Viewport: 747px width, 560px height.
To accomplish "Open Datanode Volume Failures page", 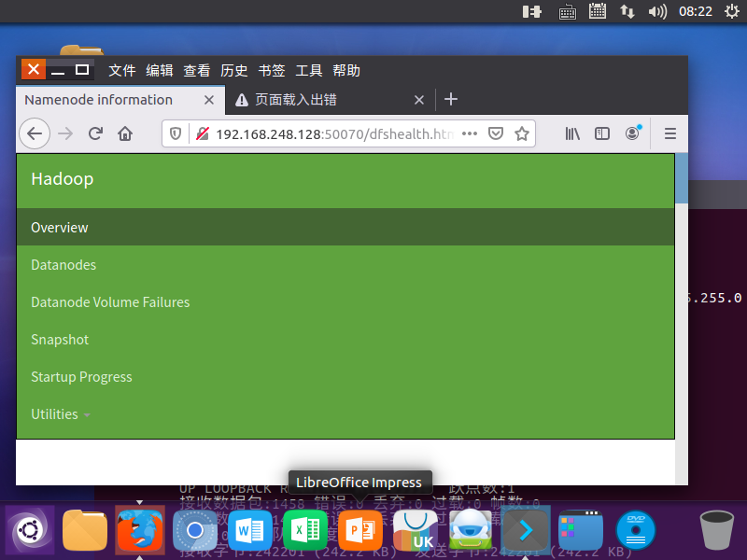I will click(110, 301).
